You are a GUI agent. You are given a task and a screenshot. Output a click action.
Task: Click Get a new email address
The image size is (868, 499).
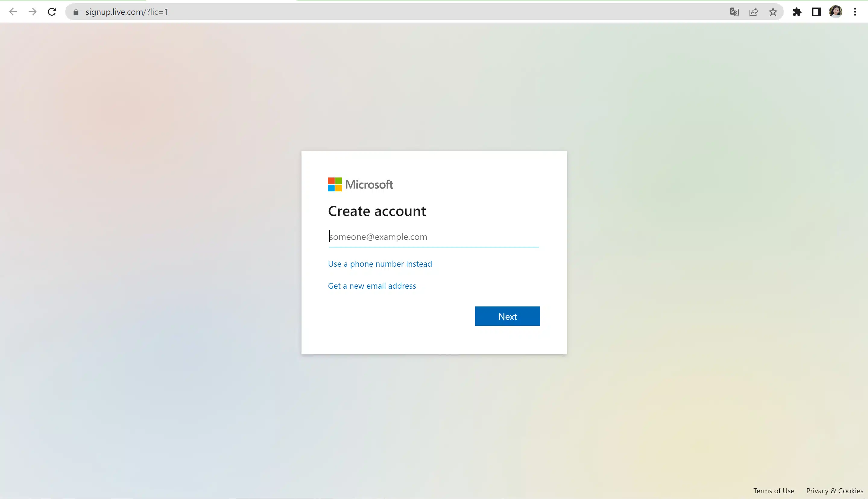click(372, 285)
